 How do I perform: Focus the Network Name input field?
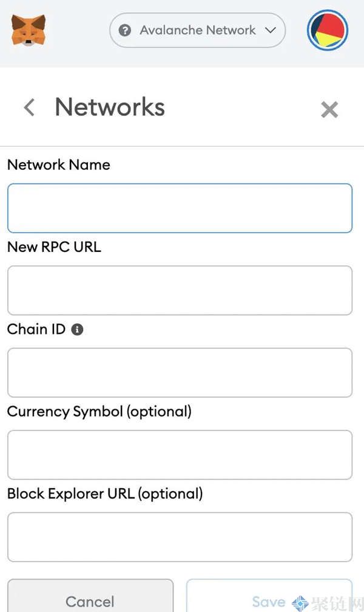(180, 208)
